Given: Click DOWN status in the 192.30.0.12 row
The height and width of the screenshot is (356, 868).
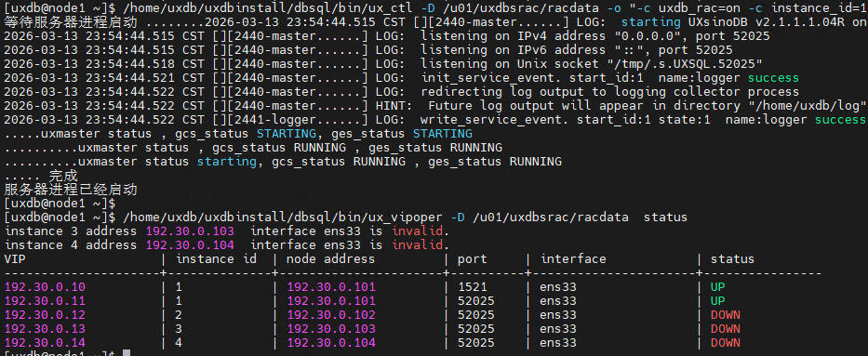Looking at the screenshot, I should click(x=725, y=315).
